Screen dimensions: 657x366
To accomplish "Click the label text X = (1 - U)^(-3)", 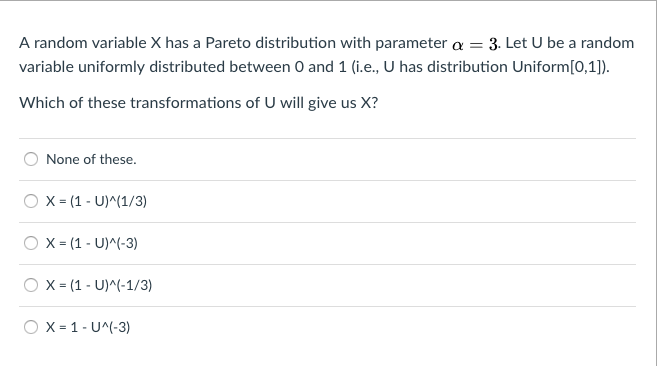I will pyautogui.click(x=92, y=243).
